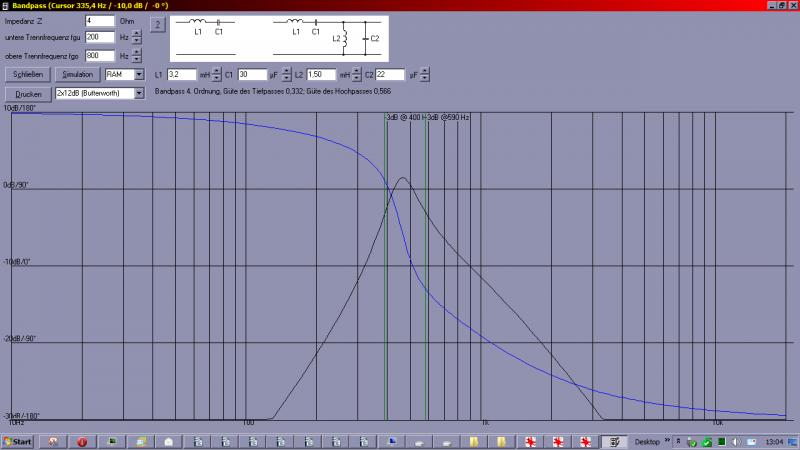Screen dimensions: 800x450
Task: Open the RAM dropdown list
Action: [140, 74]
